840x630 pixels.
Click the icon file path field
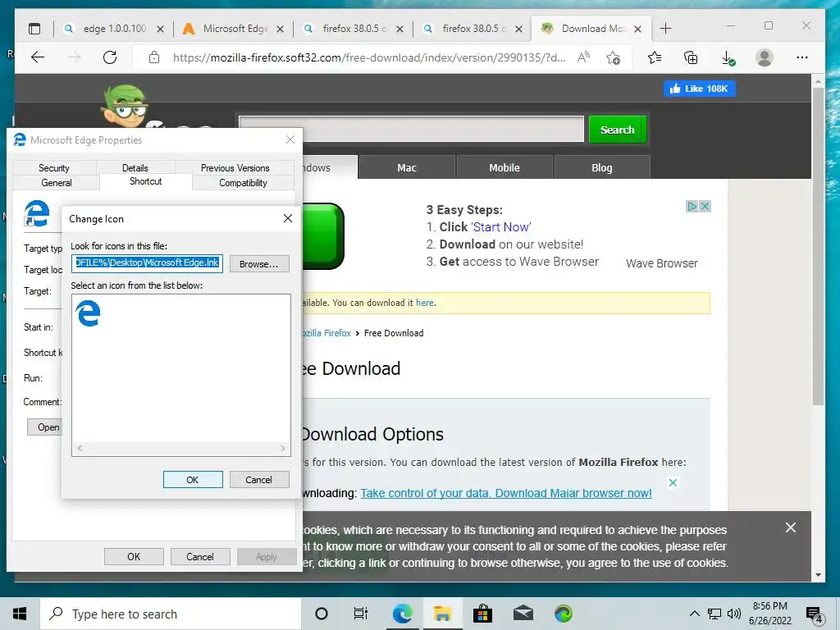tap(147, 263)
